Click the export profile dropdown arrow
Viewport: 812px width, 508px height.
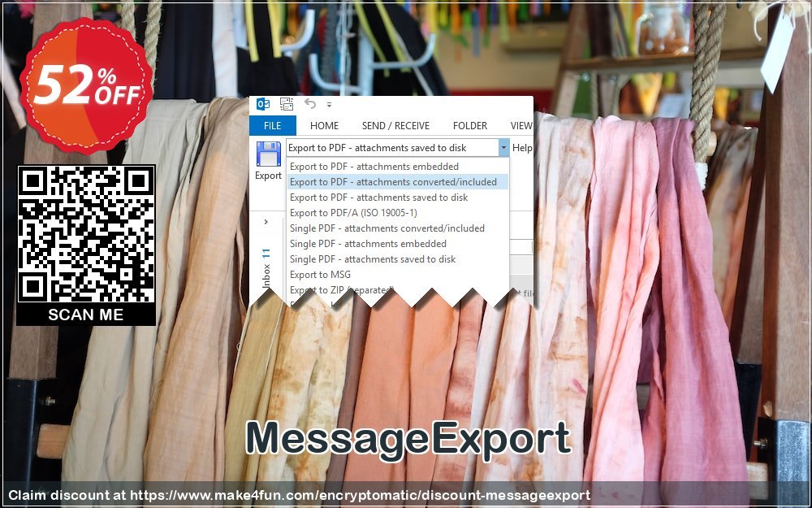click(504, 148)
